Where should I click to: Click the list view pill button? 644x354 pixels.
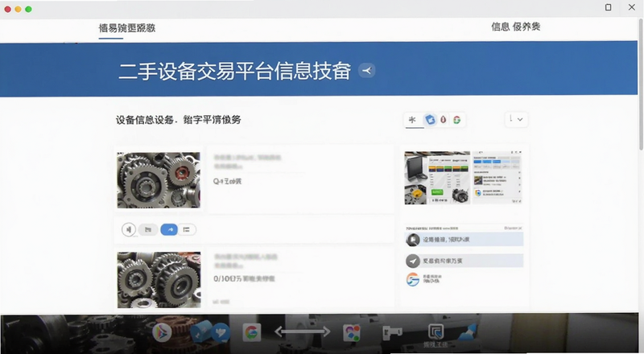[x=187, y=229]
